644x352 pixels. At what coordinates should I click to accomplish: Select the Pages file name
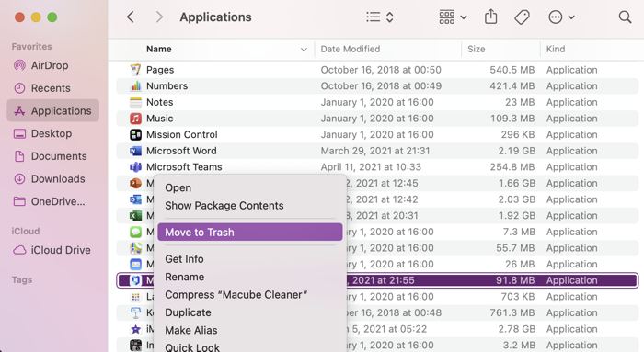(160, 70)
